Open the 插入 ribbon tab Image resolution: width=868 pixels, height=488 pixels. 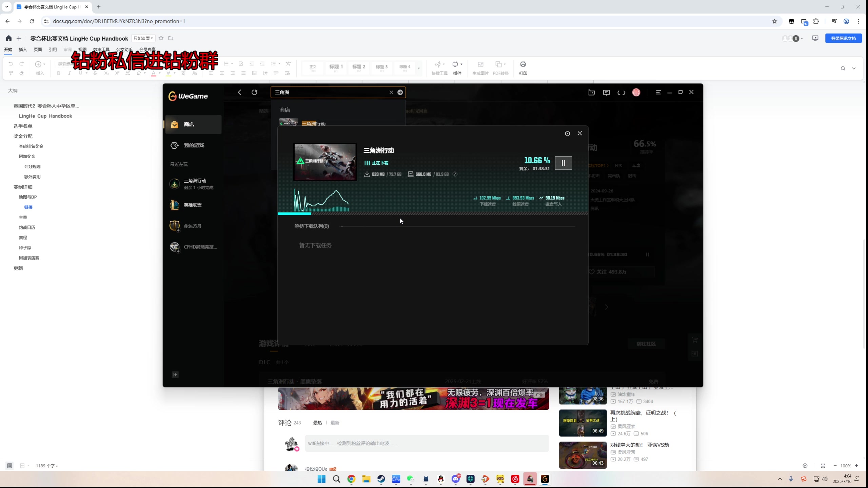click(x=23, y=49)
